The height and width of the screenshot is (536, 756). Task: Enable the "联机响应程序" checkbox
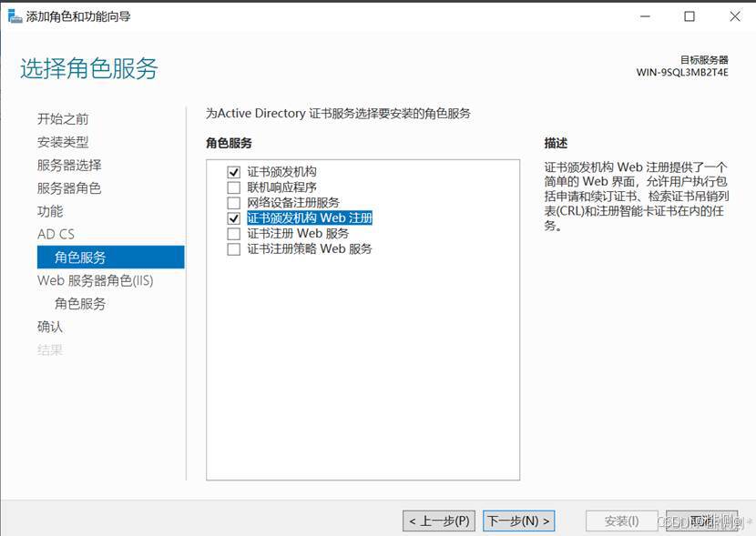(x=234, y=187)
